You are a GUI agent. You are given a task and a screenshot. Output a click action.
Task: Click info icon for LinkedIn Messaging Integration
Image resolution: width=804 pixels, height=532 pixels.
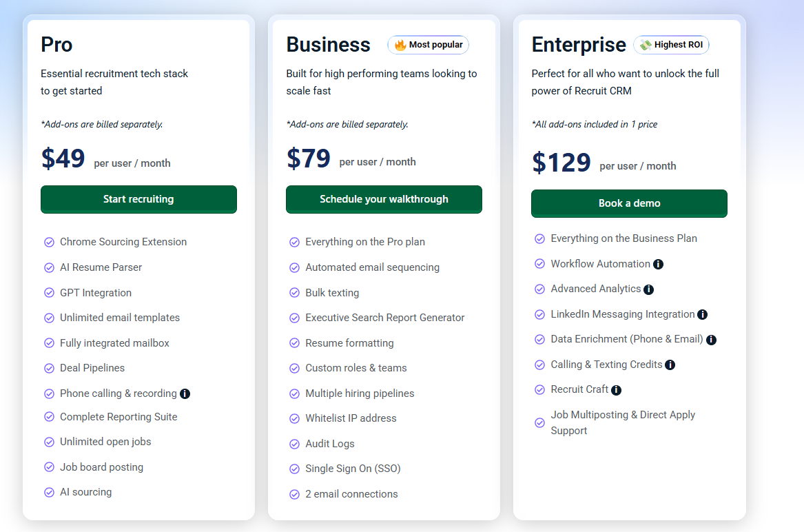pyautogui.click(x=702, y=315)
